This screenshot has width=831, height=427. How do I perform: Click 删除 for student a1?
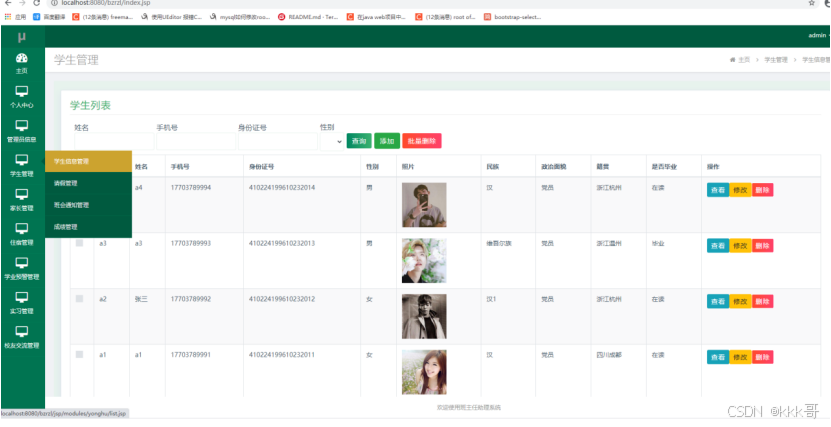[763, 357]
